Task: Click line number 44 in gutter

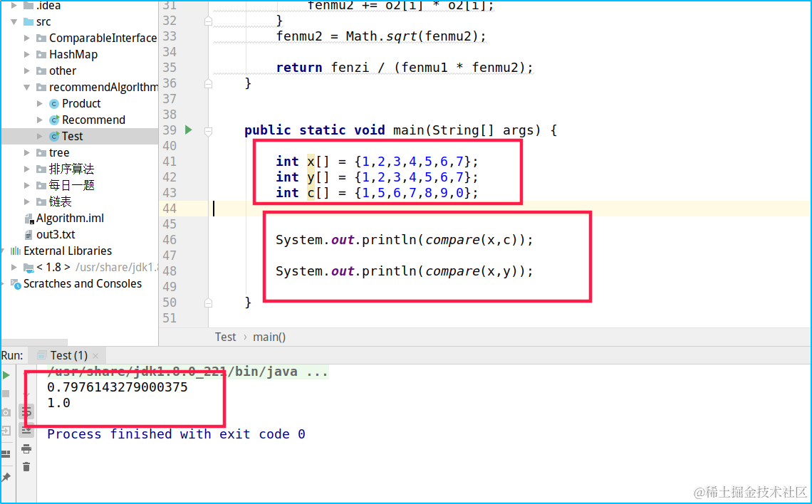Action: point(170,209)
